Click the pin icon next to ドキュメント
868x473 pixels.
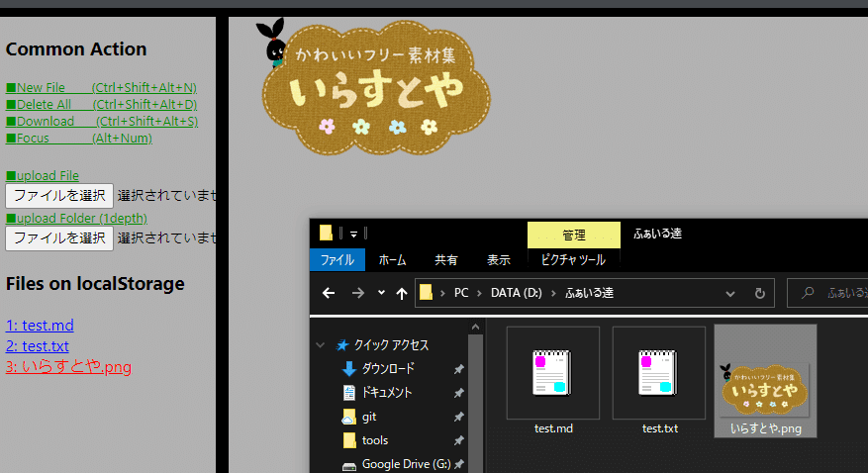tap(459, 393)
